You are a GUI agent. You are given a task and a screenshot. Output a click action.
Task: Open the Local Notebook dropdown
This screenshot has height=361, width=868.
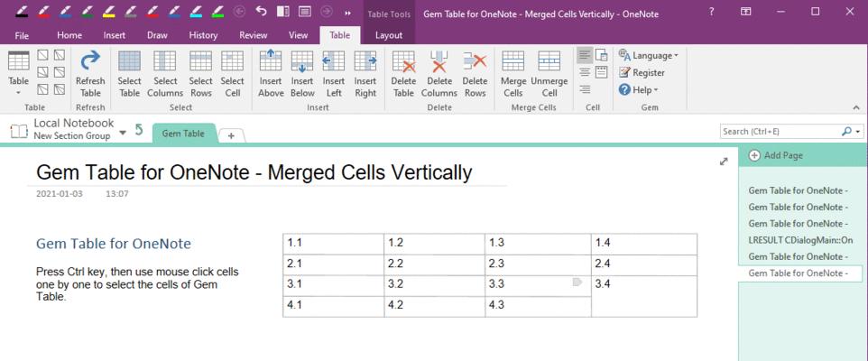(123, 132)
